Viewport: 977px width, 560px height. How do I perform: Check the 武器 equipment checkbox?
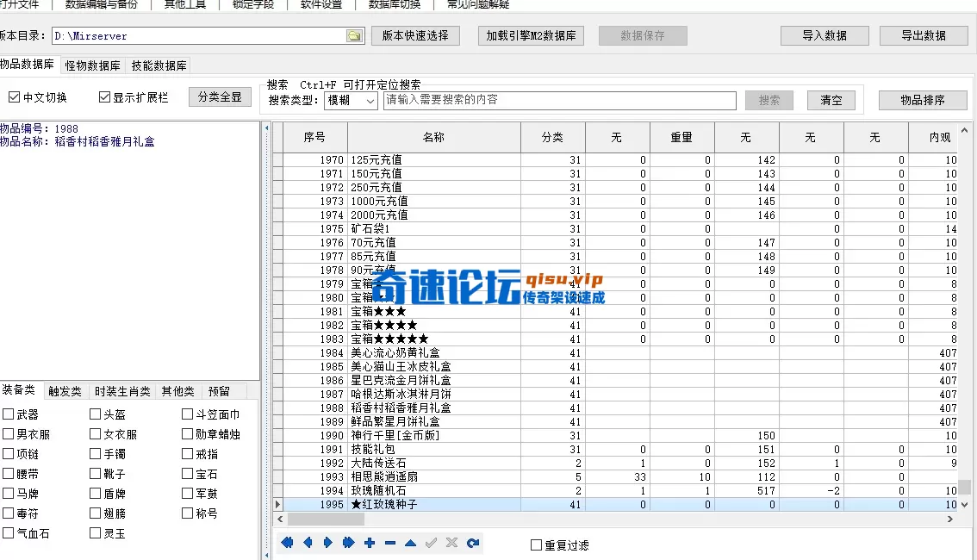pyautogui.click(x=9, y=413)
